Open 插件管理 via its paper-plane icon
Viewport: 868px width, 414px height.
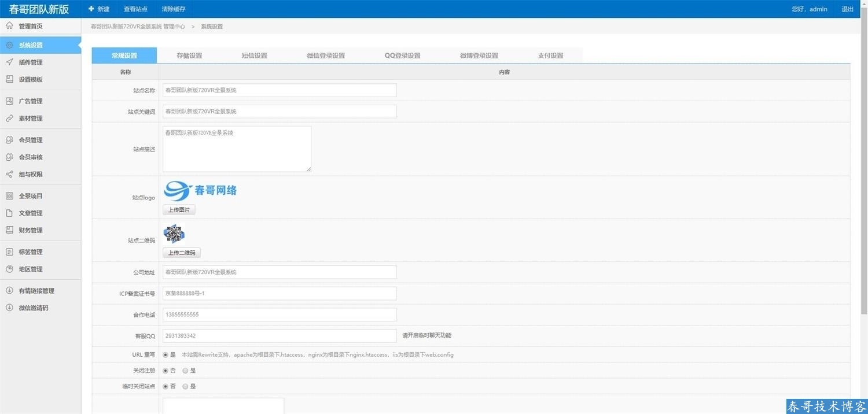coord(9,62)
